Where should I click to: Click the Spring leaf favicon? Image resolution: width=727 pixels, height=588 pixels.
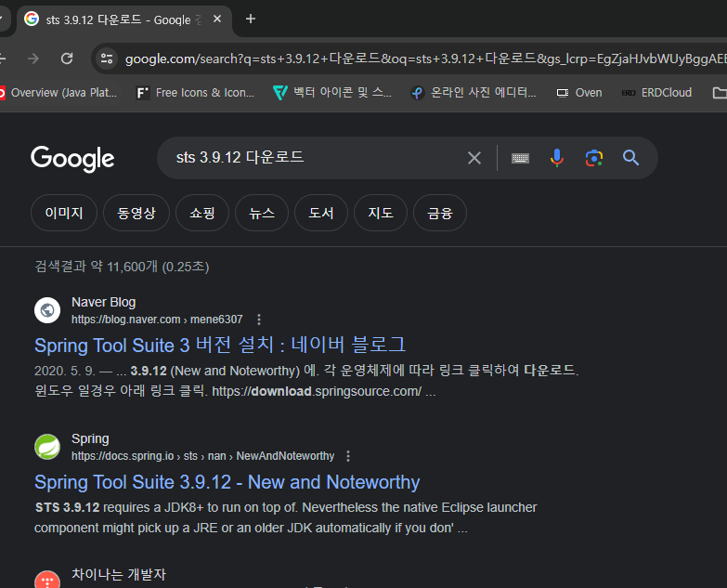point(47,447)
